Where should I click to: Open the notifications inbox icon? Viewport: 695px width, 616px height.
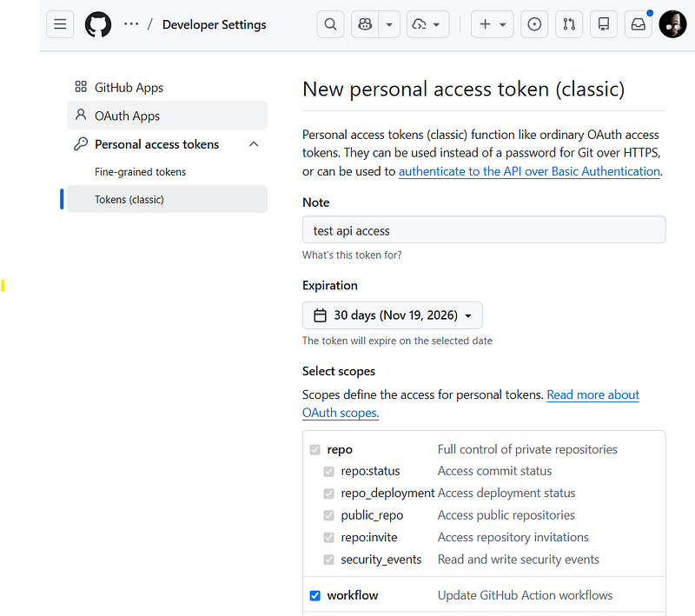click(639, 24)
